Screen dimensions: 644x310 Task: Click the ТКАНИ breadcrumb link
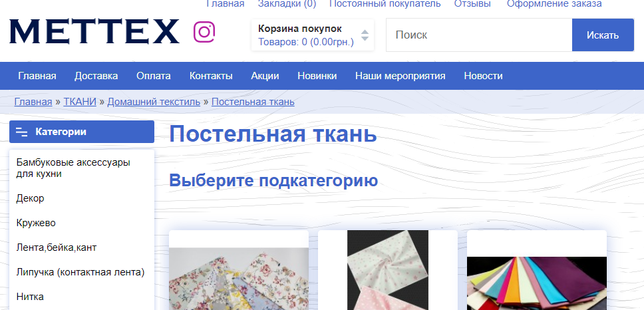(x=80, y=102)
